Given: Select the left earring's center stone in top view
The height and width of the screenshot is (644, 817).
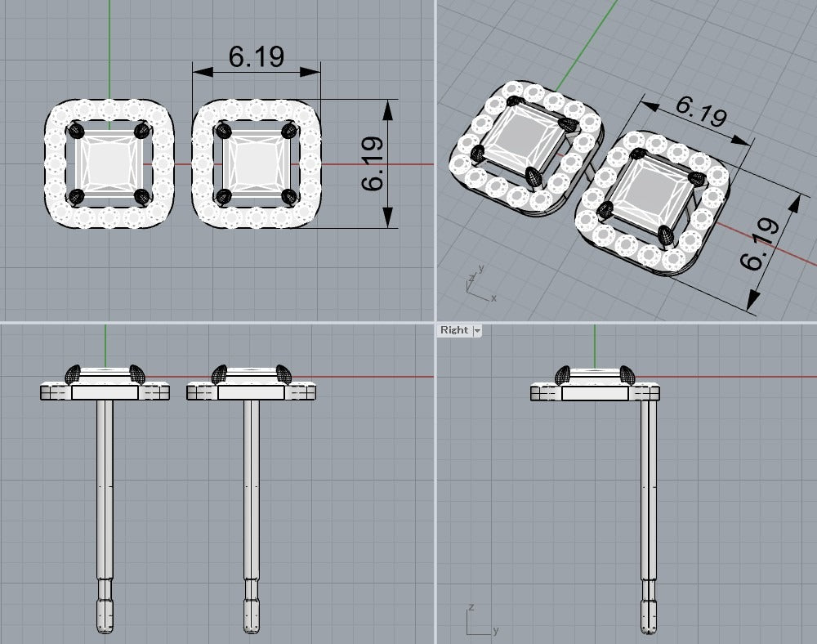Looking at the screenshot, I should [109, 163].
